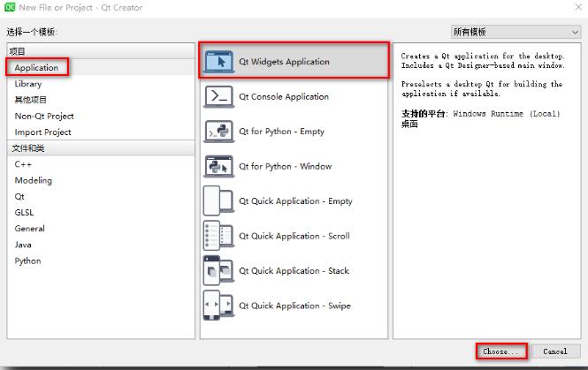588x370 pixels.
Task: Select the Qt Widgets Application icon
Action: click(x=219, y=62)
